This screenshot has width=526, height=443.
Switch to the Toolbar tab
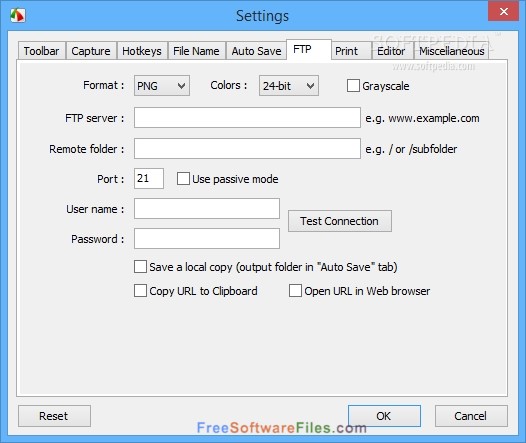(41, 51)
